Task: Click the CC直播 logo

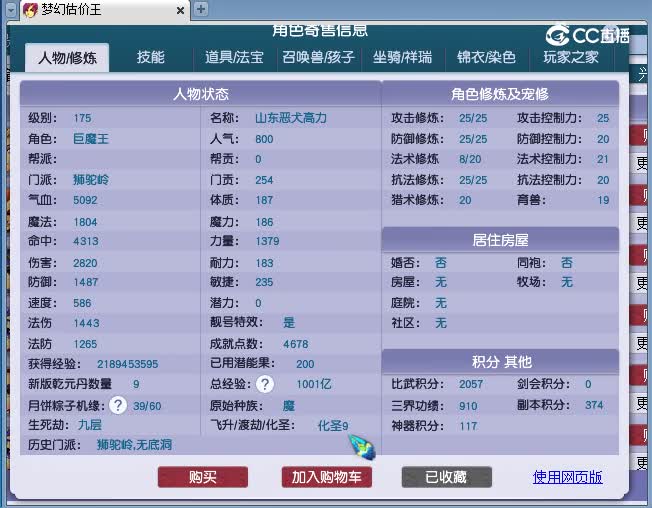Action: click(x=587, y=35)
